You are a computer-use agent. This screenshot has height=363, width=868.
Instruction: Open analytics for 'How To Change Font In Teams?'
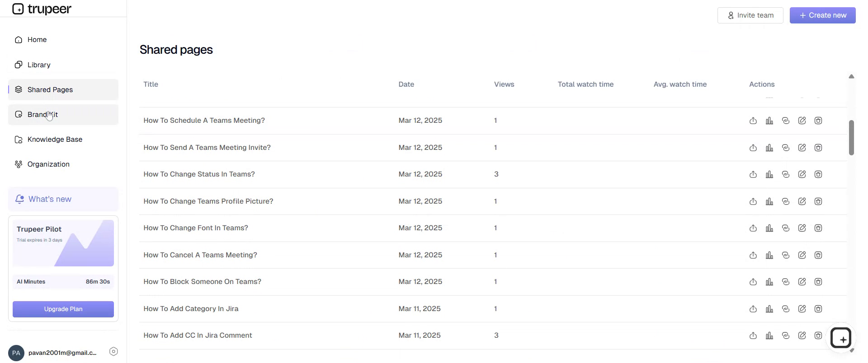pos(769,228)
